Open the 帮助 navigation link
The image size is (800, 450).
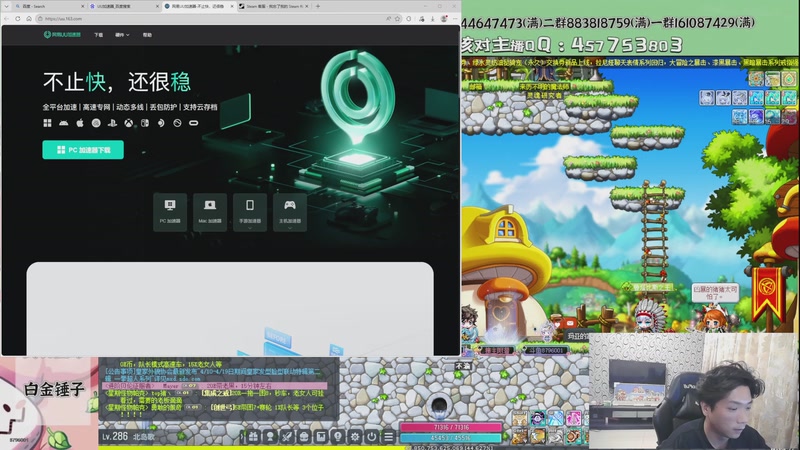pos(147,35)
